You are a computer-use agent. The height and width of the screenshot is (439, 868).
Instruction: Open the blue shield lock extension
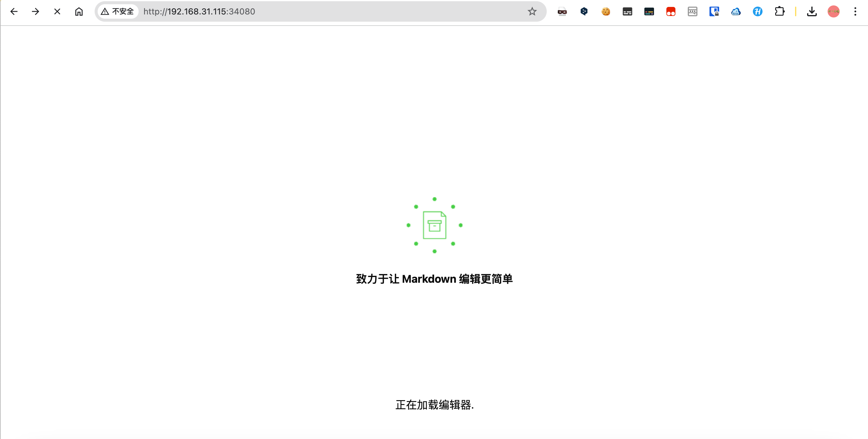click(x=714, y=12)
